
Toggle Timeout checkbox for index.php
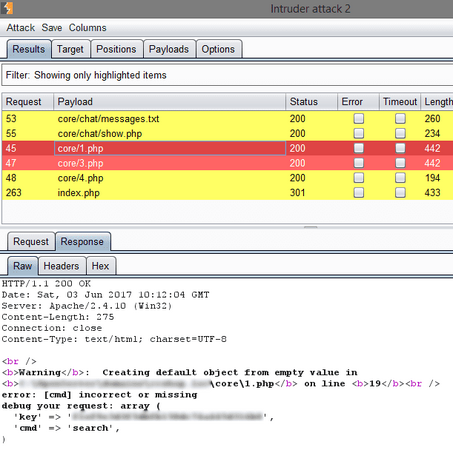click(x=400, y=193)
